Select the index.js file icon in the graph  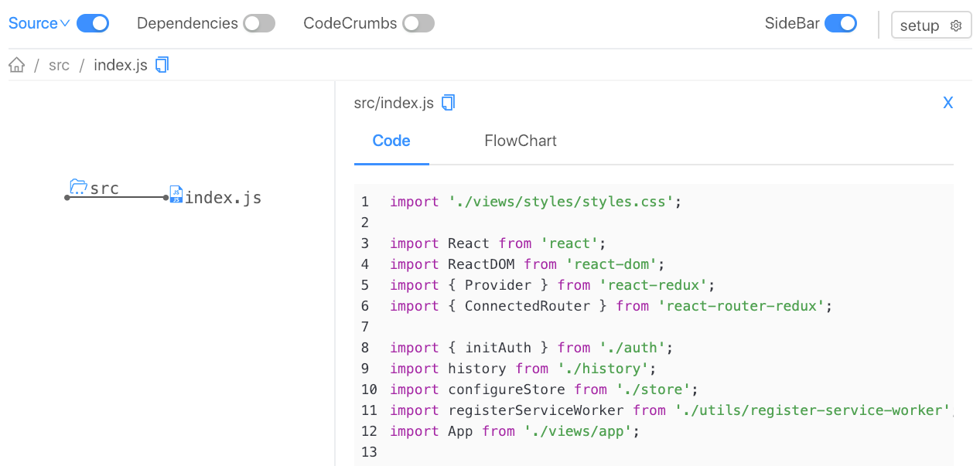pyautogui.click(x=176, y=194)
